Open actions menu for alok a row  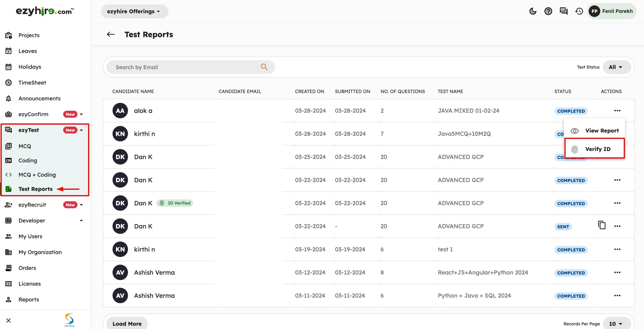coord(617,111)
